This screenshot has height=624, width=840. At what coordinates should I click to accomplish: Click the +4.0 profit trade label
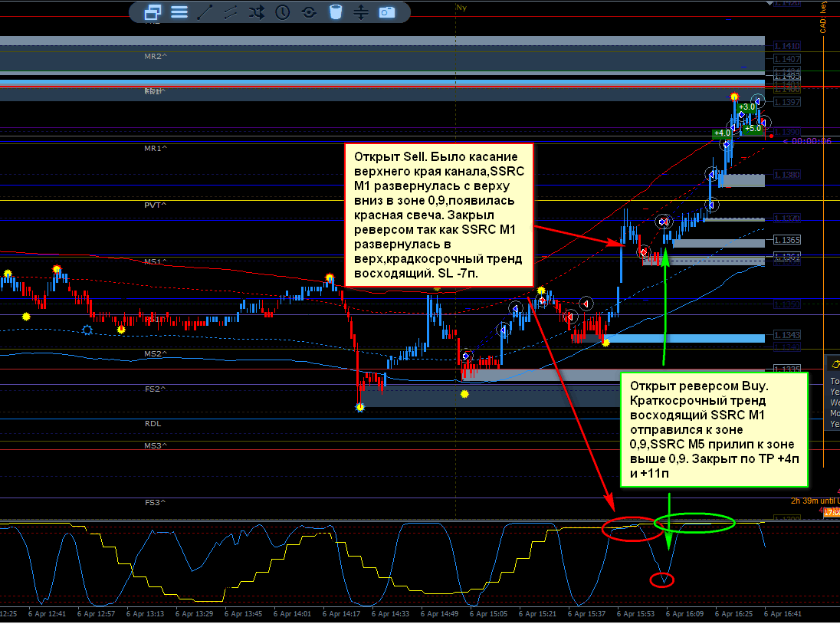(x=722, y=133)
